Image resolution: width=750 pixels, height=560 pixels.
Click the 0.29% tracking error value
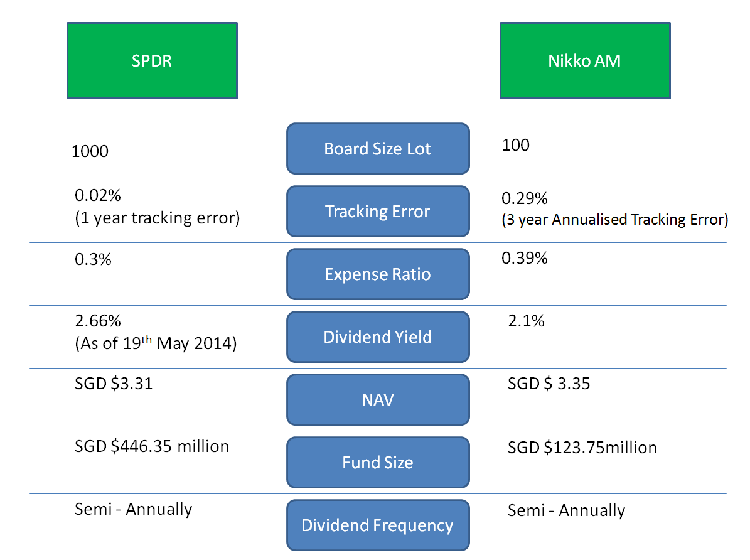(x=525, y=198)
